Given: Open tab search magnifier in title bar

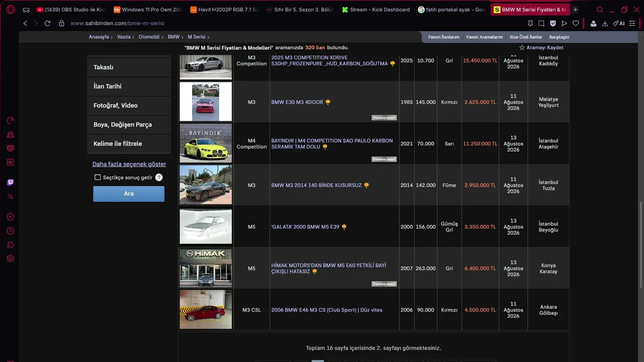Looking at the screenshot, I should 600,10.
